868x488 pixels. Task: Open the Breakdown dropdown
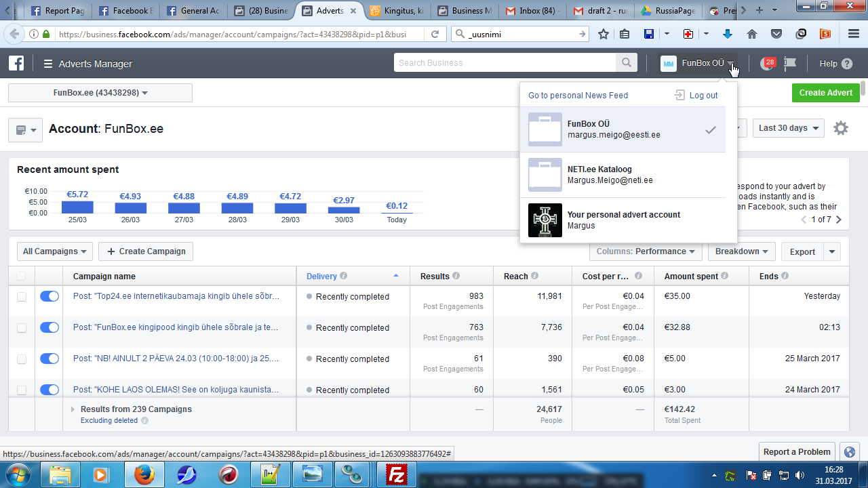pos(741,251)
